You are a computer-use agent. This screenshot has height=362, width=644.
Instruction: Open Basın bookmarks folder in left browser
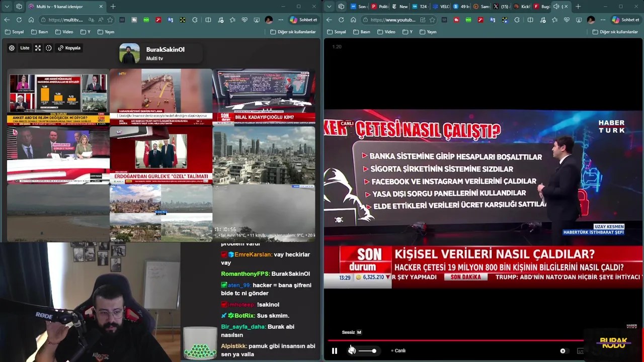pyautogui.click(x=39, y=32)
